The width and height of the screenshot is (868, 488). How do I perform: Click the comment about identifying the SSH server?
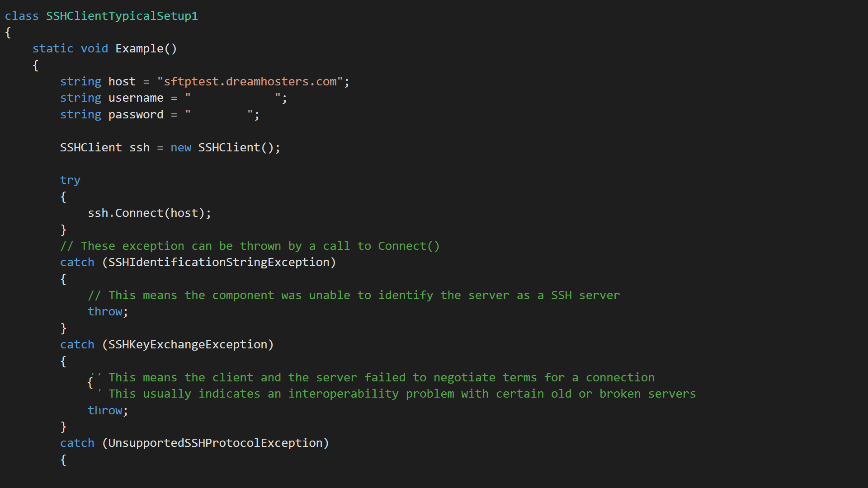[354, 296]
